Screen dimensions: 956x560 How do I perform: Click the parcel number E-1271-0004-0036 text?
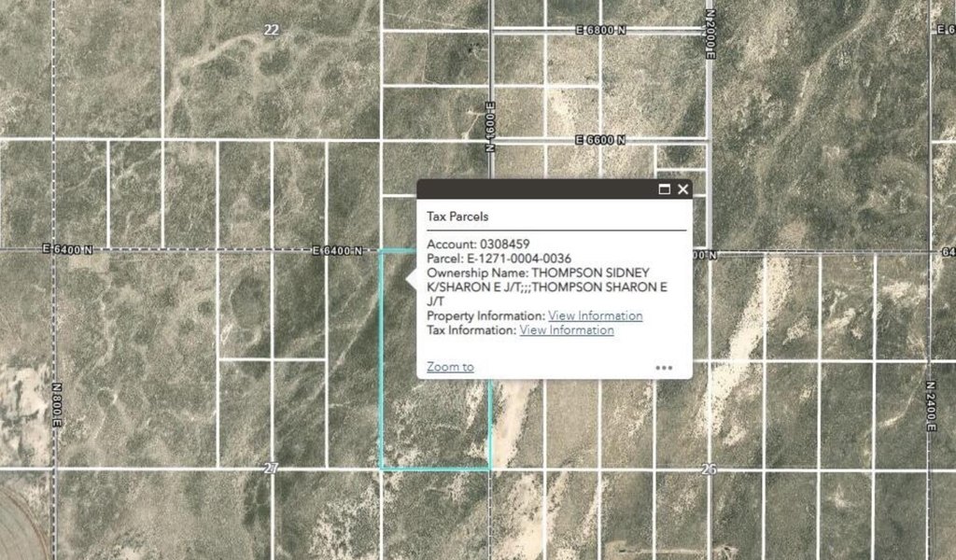coord(519,259)
